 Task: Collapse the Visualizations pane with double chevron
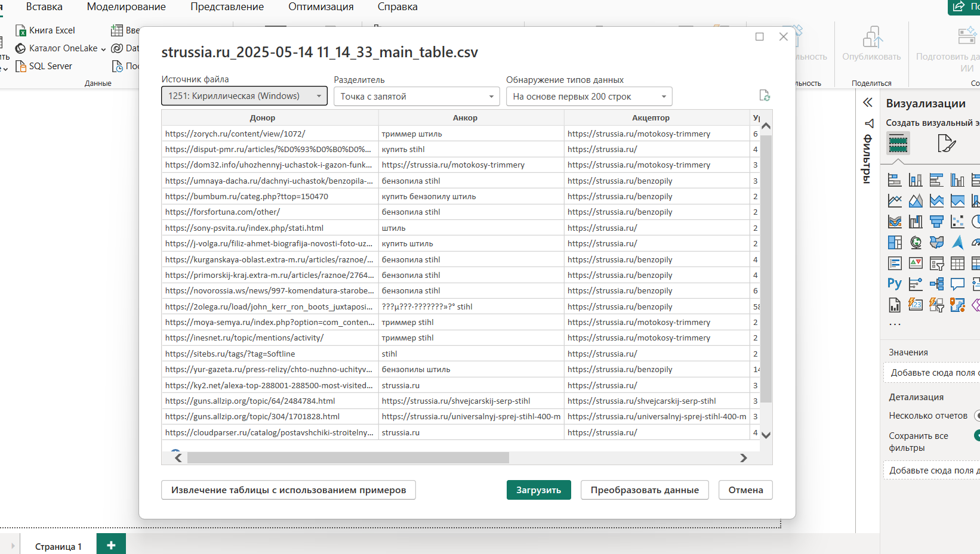coord(868,103)
